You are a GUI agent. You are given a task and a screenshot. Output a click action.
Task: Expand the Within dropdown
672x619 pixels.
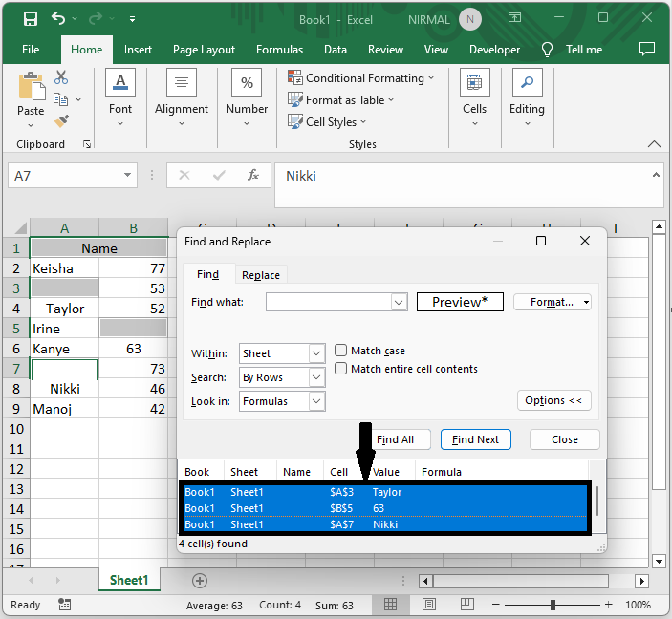[x=317, y=353]
